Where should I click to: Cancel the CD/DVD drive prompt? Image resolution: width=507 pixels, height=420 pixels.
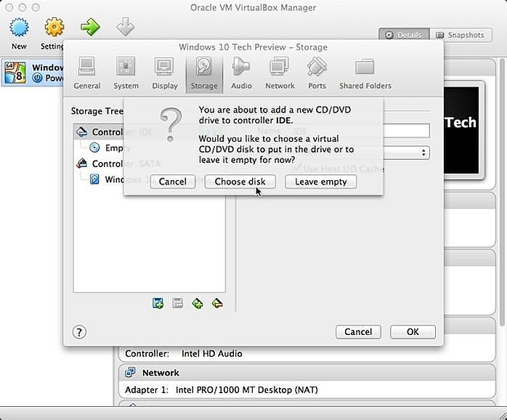pos(172,182)
